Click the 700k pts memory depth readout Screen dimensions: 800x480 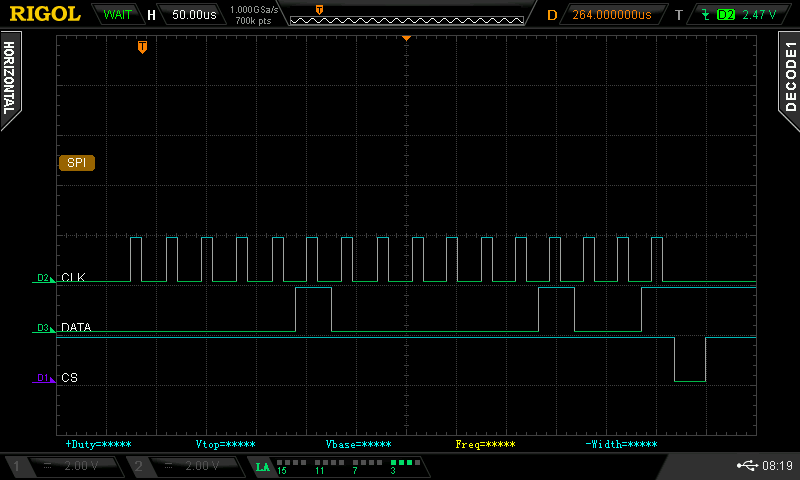coord(253,21)
